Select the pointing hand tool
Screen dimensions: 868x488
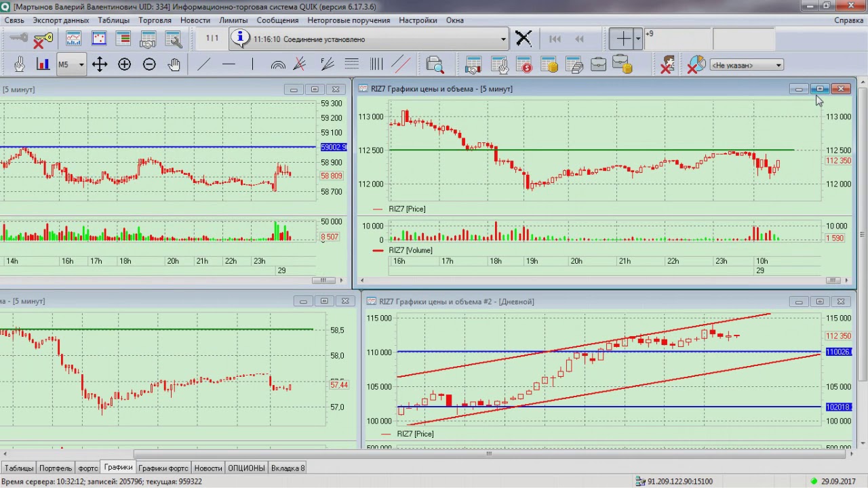point(20,64)
